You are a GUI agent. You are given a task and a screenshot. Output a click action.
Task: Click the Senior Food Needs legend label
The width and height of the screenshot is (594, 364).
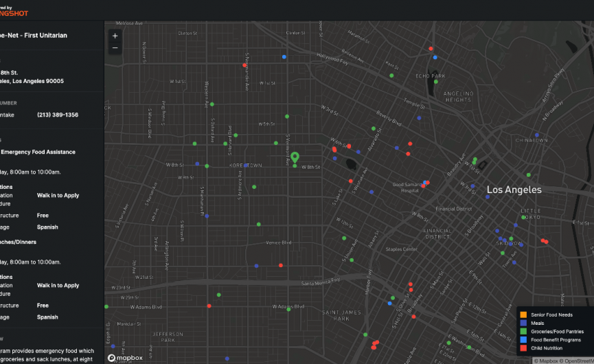551,315
